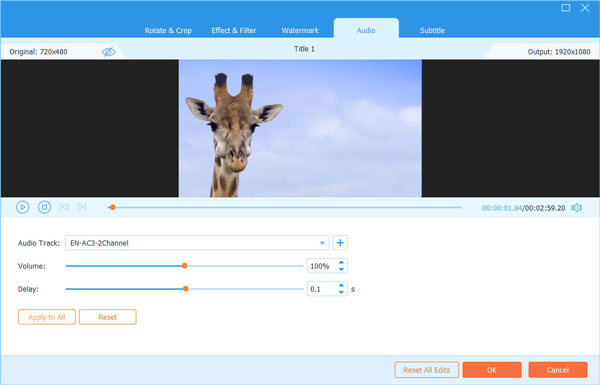Increase volume with the up arrow
The image size is (600, 385).
pos(341,263)
